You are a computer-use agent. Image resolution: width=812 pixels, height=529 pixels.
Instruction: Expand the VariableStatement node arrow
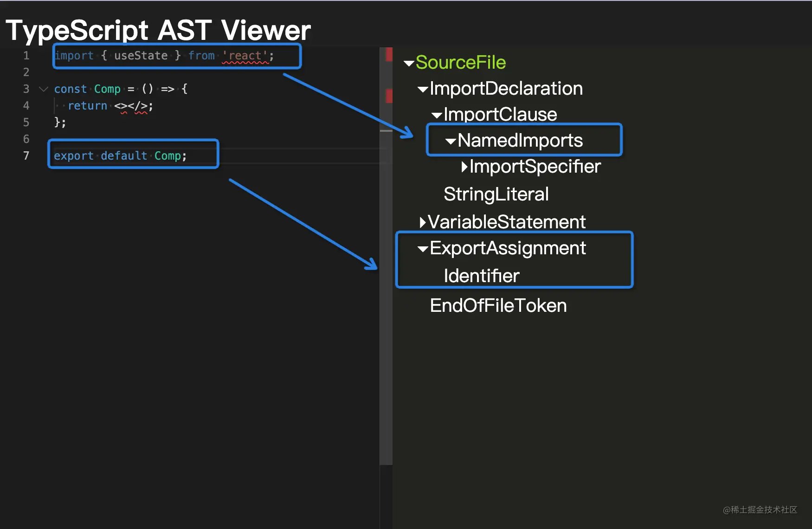coord(423,223)
